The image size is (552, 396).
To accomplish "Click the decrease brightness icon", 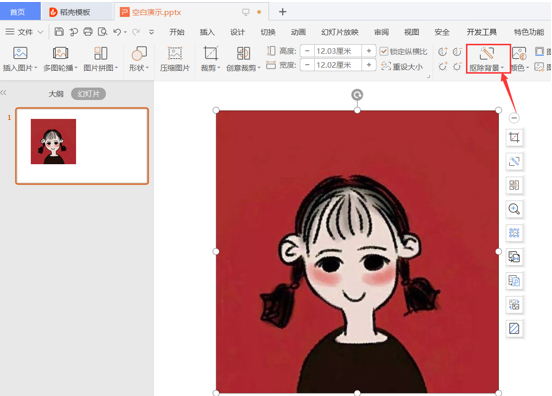I will tap(457, 66).
